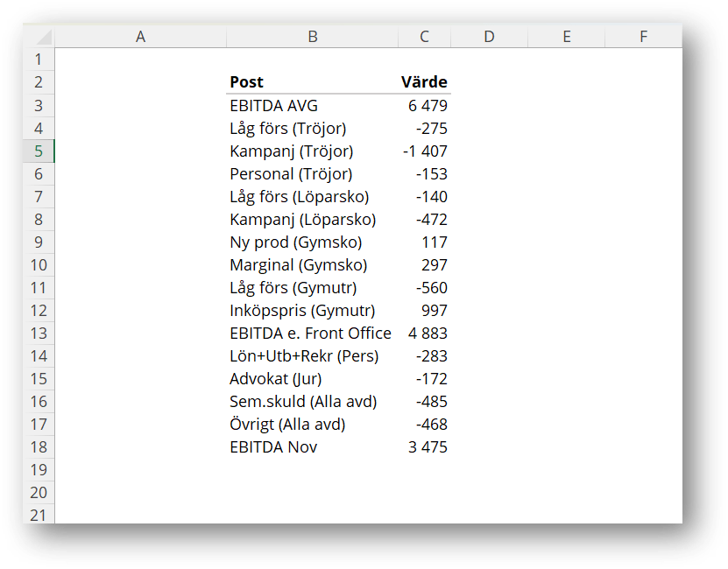Click the Select All corner triangle
This screenshot has width=728, height=569.
(x=39, y=37)
